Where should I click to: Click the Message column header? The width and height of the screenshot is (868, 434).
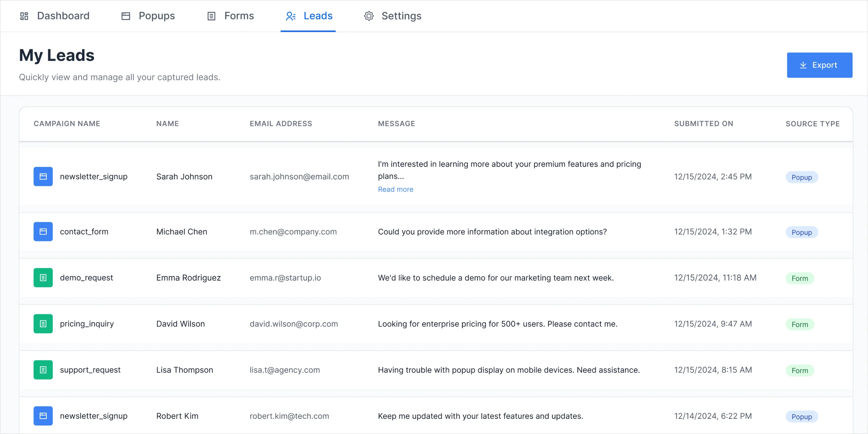(x=396, y=124)
